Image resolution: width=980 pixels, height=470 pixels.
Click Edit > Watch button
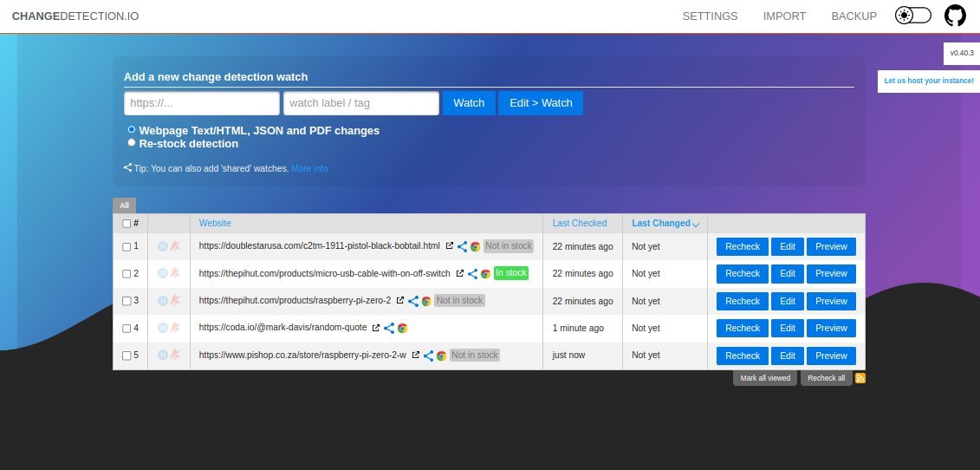click(541, 103)
